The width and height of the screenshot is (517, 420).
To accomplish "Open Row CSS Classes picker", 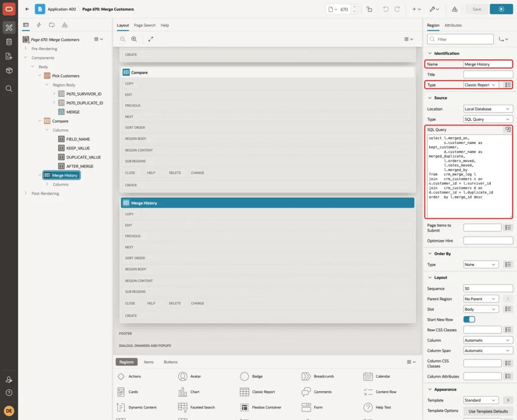I will pos(508,330).
